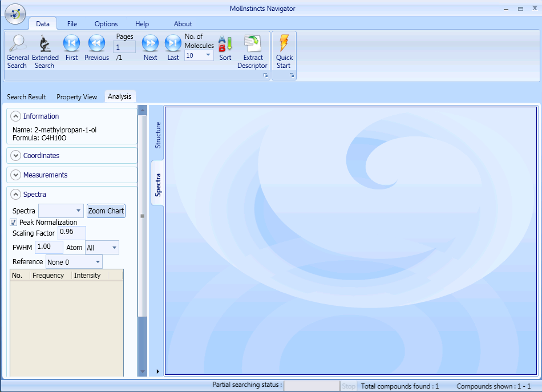Open the Quick Start group dialog launcher
The image size is (542, 392).
click(292, 75)
